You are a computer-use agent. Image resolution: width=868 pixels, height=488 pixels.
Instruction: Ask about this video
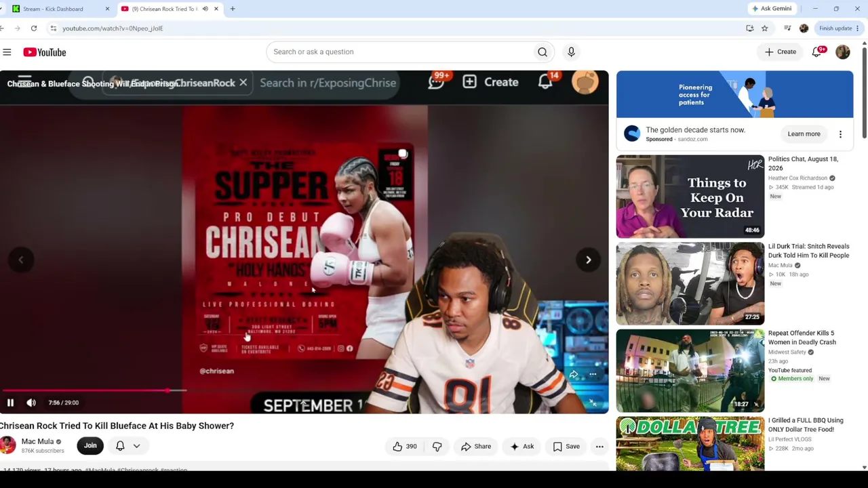522,447
